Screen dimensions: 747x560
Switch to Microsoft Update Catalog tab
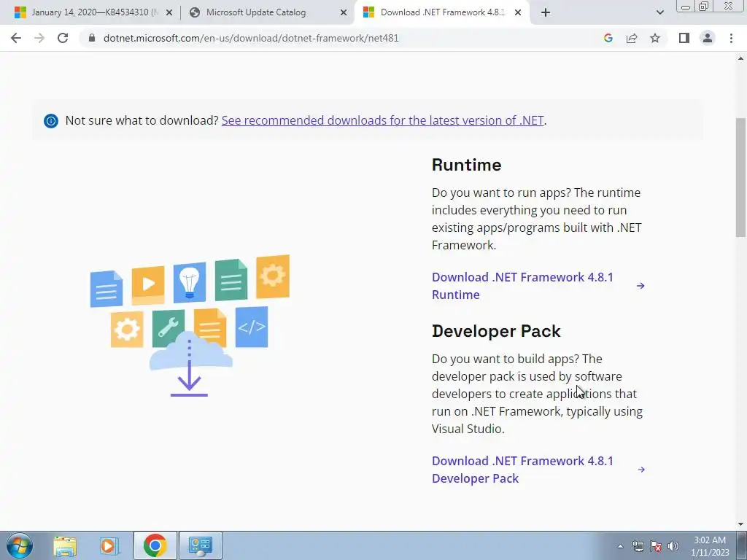(266, 12)
